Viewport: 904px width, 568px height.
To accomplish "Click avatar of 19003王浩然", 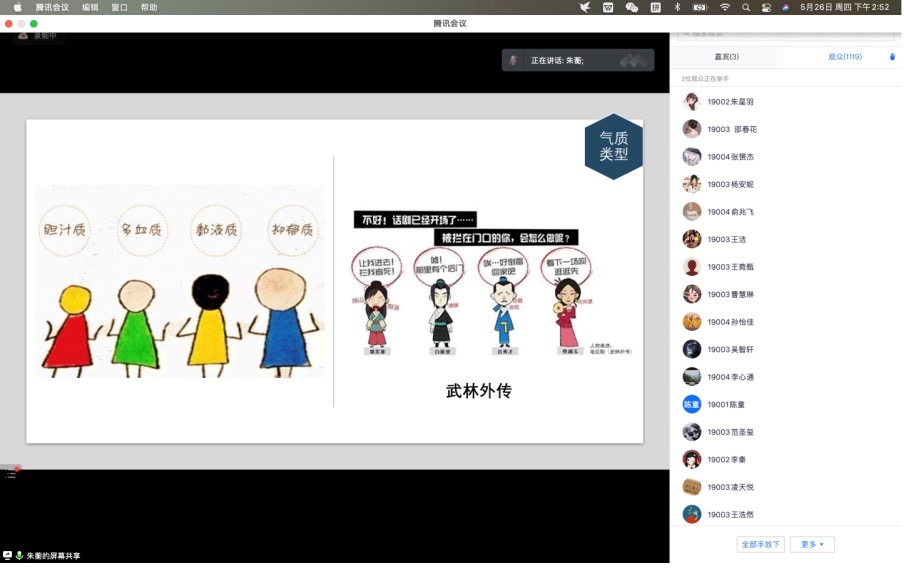I will [x=692, y=514].
